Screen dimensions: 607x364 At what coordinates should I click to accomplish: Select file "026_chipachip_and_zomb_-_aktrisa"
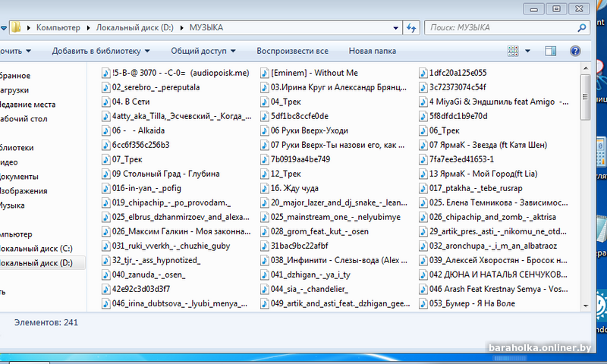[x=488, y=218]
